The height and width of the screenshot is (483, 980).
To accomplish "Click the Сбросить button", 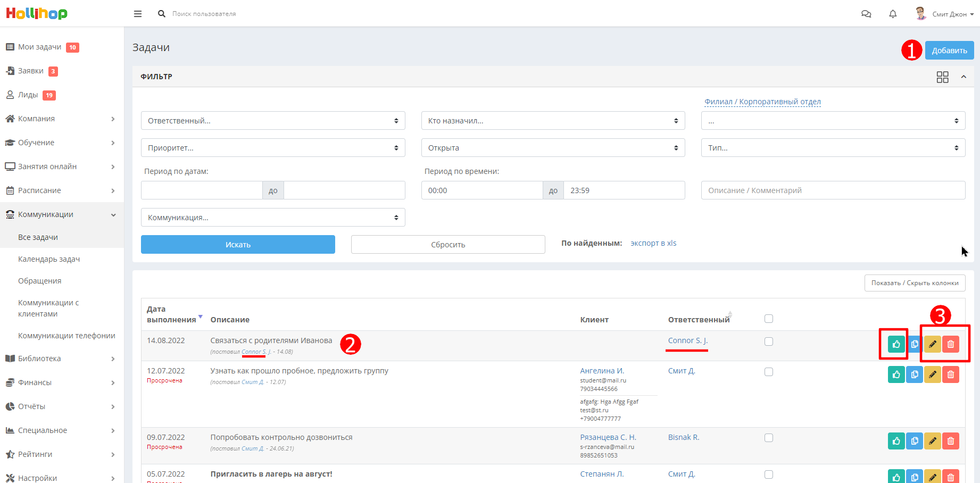I will coord(448,245).
